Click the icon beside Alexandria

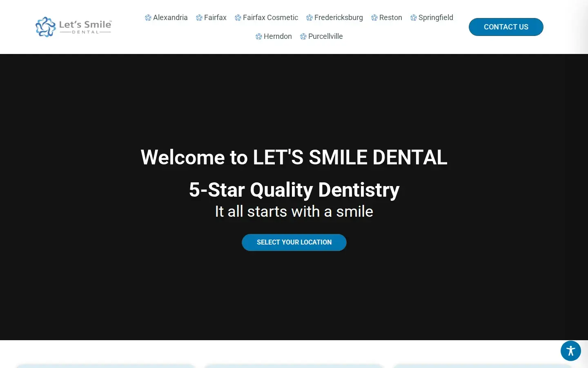pyautogui.click(x=148, y=18)
